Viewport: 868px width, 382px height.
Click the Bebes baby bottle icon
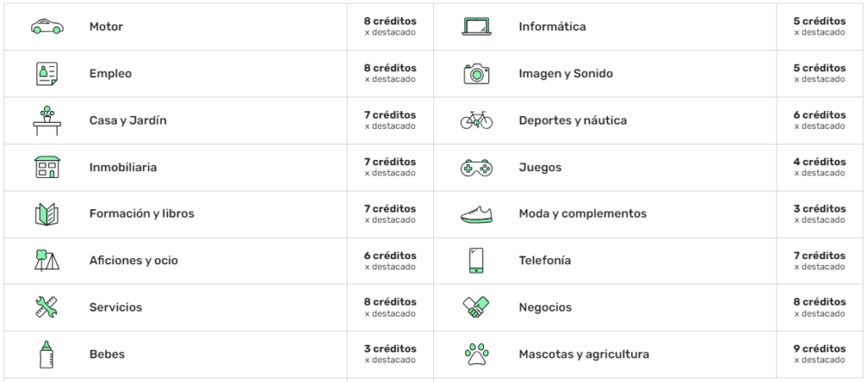coord(47,354)
